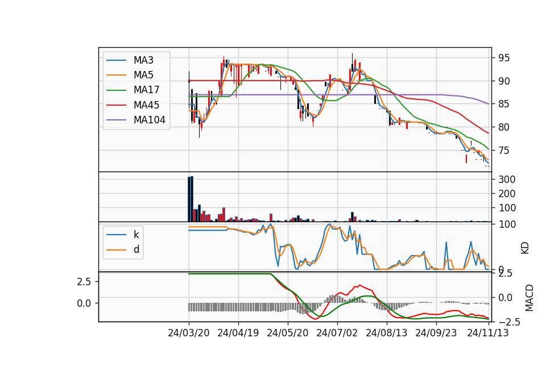Click the MA104 legend label
546x392 pixels.
pyautogui.click(x=150, y=120)
